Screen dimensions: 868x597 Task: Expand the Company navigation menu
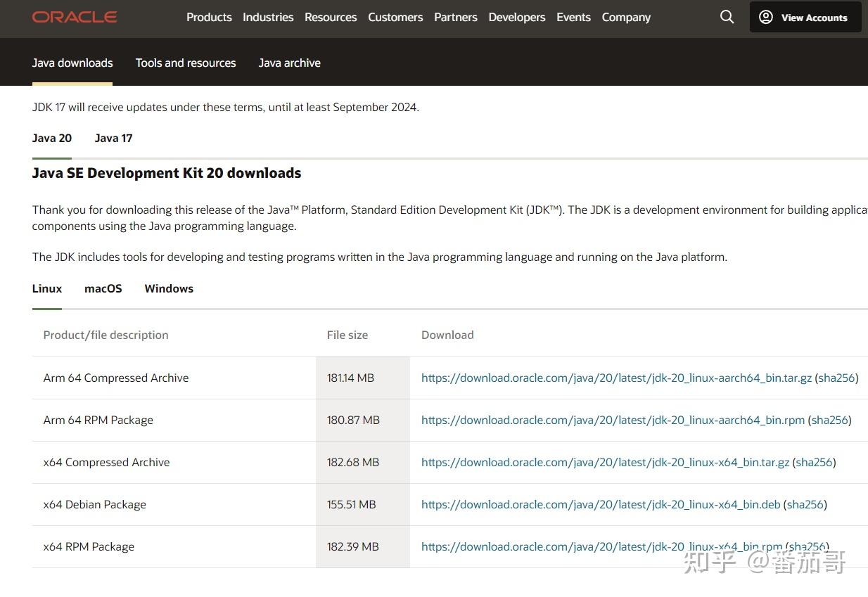point(626,17)
